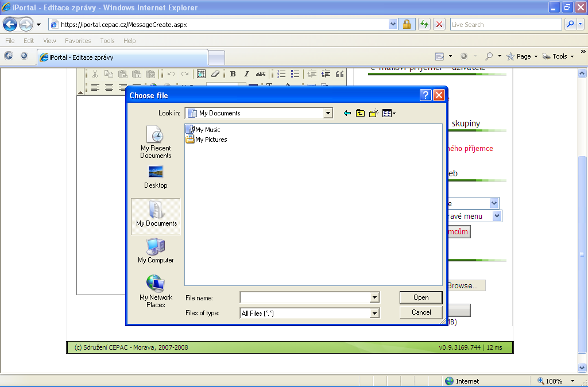The image size is (588, 387).
Task: Expand the Look in dropdown
Action: tap(328, 113)
